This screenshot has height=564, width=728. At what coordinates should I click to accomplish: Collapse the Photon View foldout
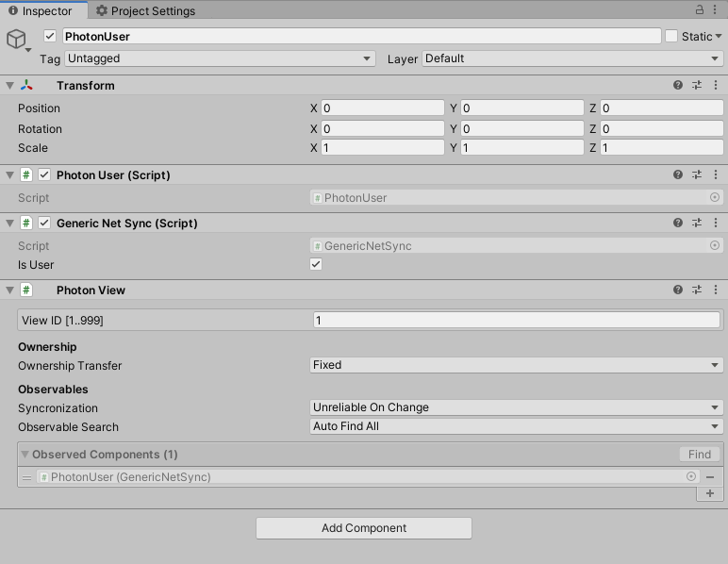click(x=9, y=290)
